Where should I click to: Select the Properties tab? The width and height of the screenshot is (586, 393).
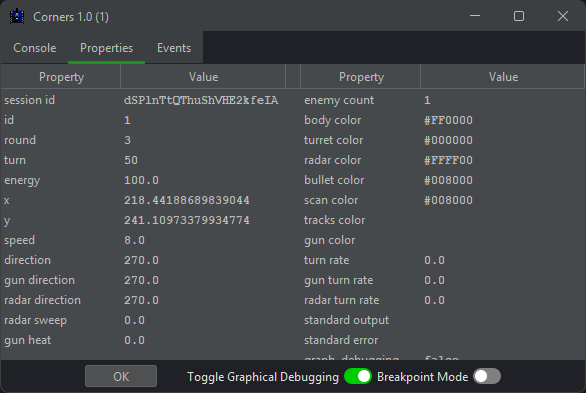107,48
